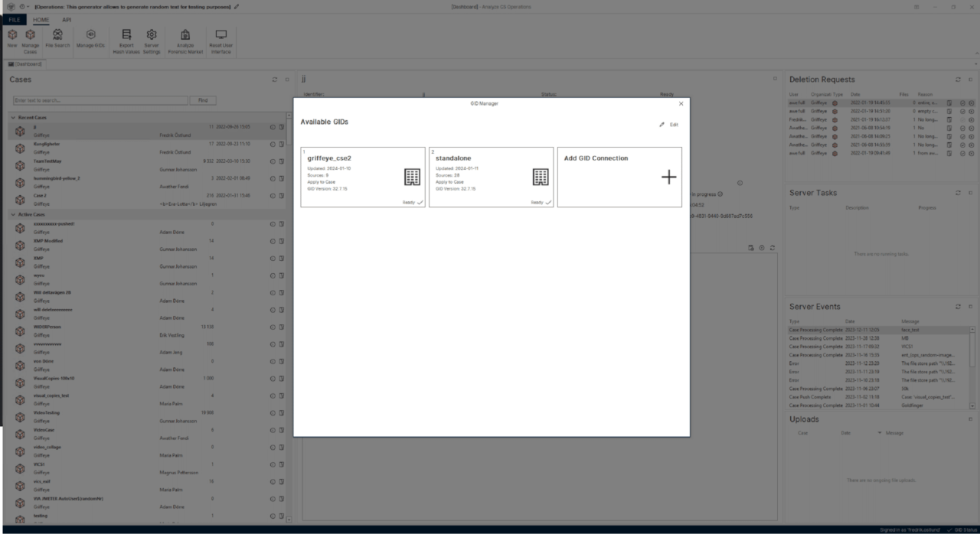This screenshot has height=534, width=980.
Task: Open Server Settings gear icon
Action: tap(152, 35)
